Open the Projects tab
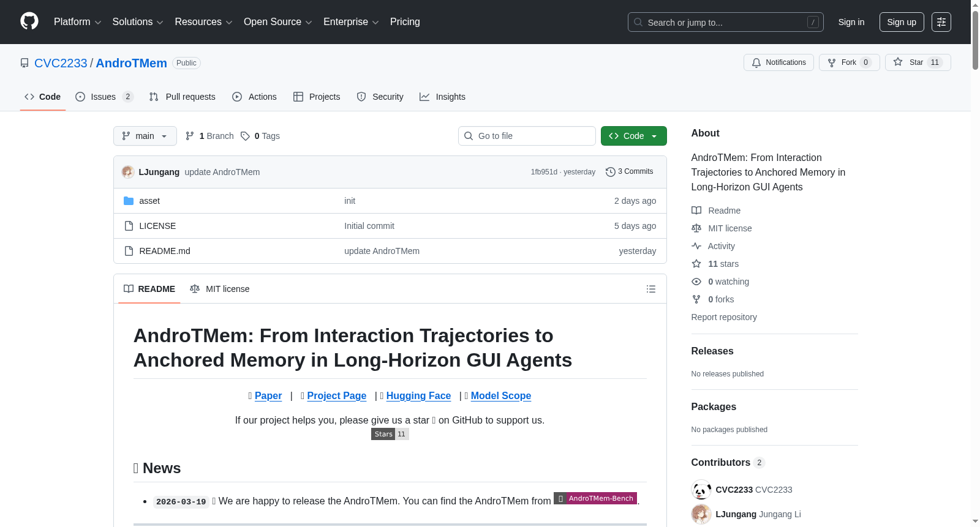The height and width of the screenshot is (527, 980). point(317,97)
